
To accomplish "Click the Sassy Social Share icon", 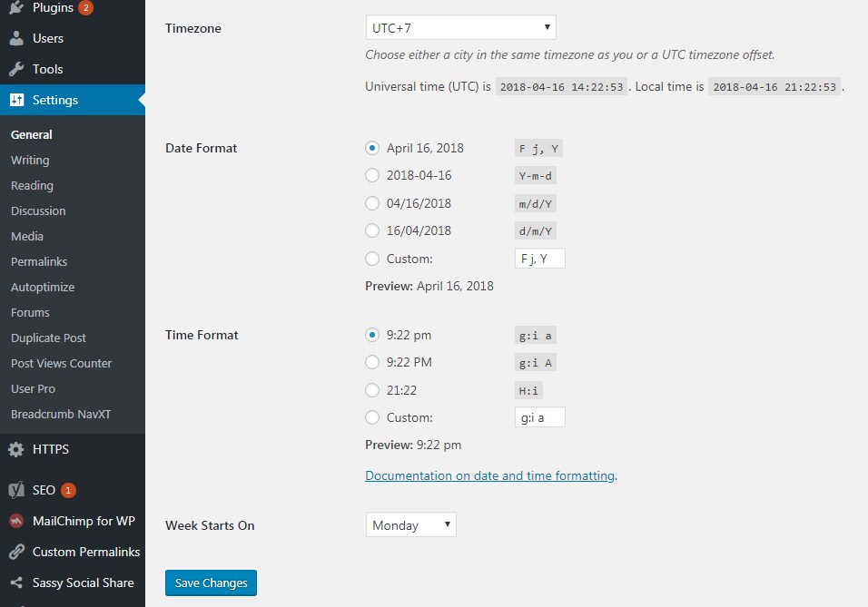I will (16, 583).
